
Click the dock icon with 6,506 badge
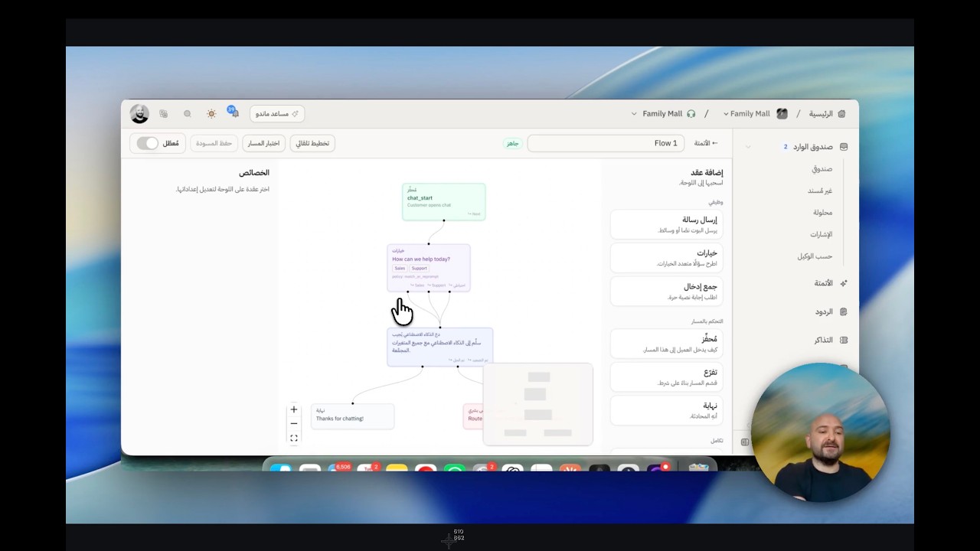338,468
